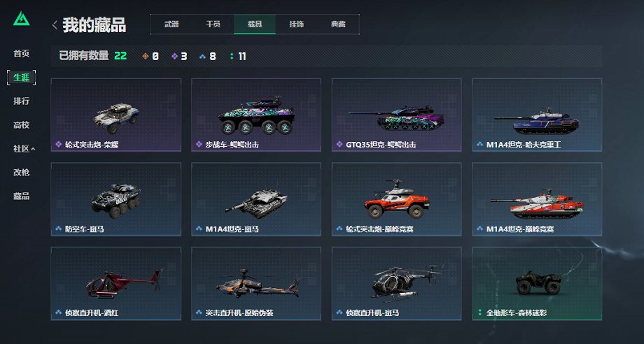Open the 挂饰 tab
Viewport: 644px width, 344px height.
click(x=297, y=24)
